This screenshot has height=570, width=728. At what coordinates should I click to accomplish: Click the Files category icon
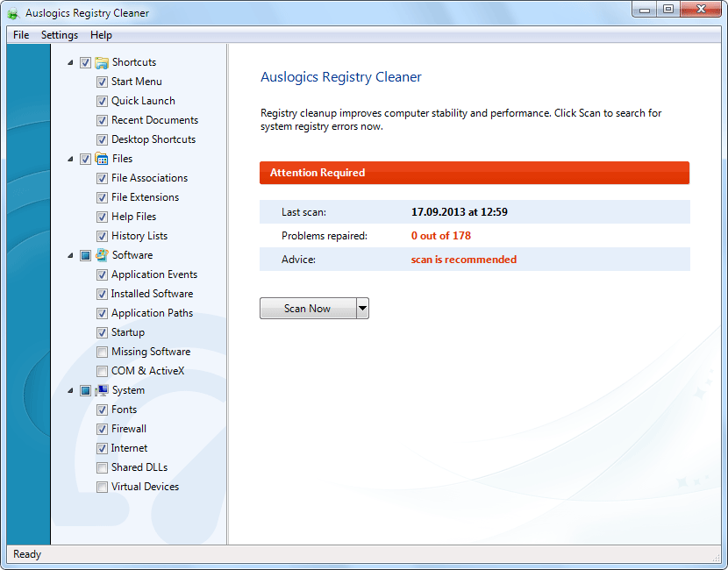coord(102,159)
